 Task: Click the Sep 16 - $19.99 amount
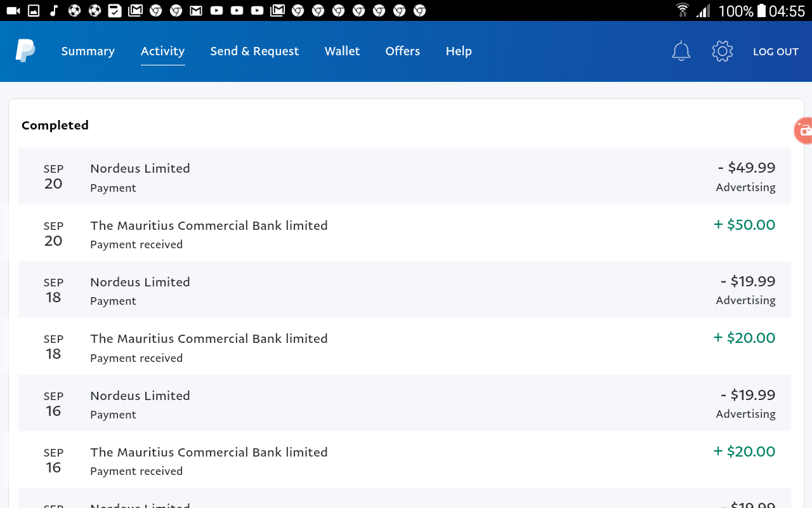point(748,395)
